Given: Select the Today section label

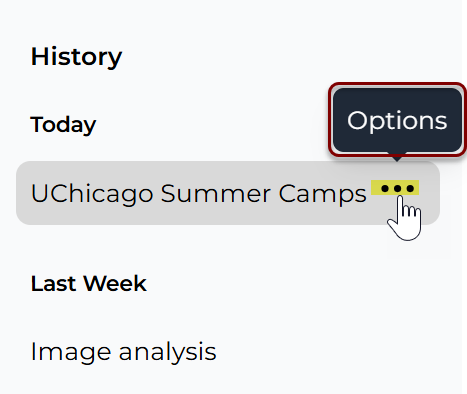Looking at the screenshot, I should 63,125.
